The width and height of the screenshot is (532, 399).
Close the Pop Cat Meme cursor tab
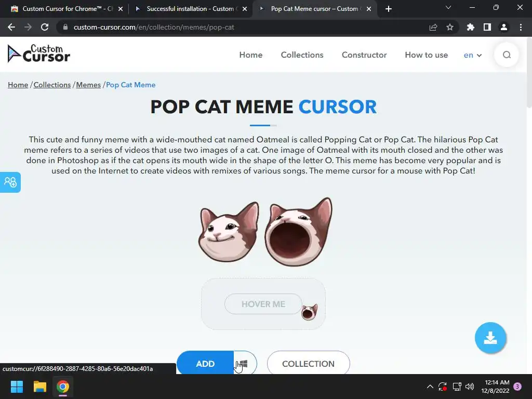coord(369,9)
